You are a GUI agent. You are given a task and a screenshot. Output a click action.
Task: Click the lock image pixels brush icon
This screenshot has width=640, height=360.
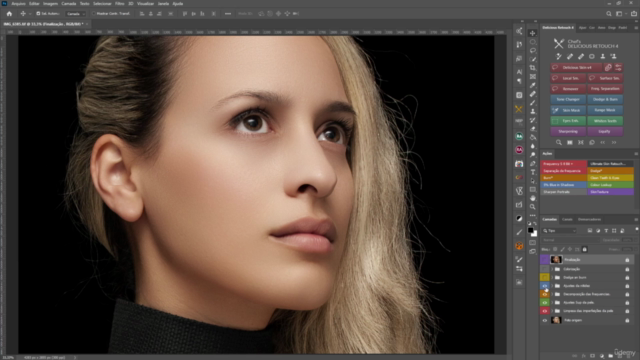coord(562,249)
